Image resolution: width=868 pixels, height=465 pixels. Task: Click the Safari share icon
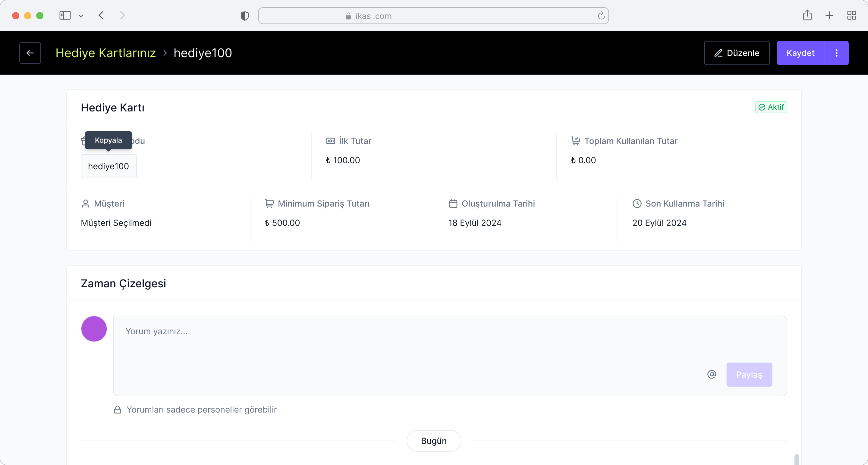(807, 15)
